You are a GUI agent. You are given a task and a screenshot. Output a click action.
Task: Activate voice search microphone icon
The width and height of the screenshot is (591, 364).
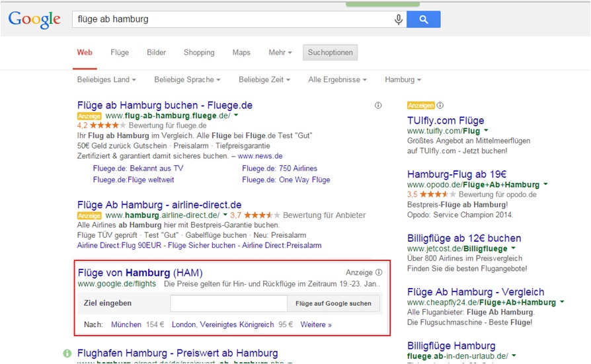click(399, 19)
